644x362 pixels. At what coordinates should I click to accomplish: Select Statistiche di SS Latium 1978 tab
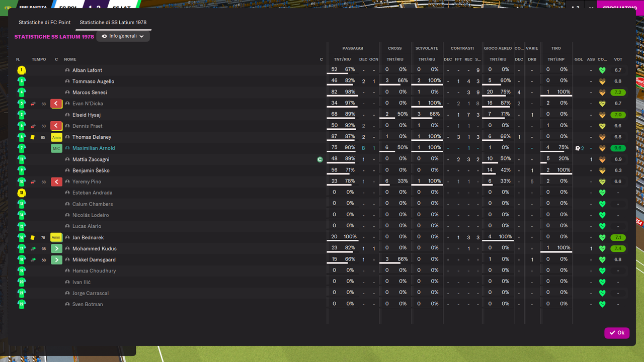click(113, 23)
